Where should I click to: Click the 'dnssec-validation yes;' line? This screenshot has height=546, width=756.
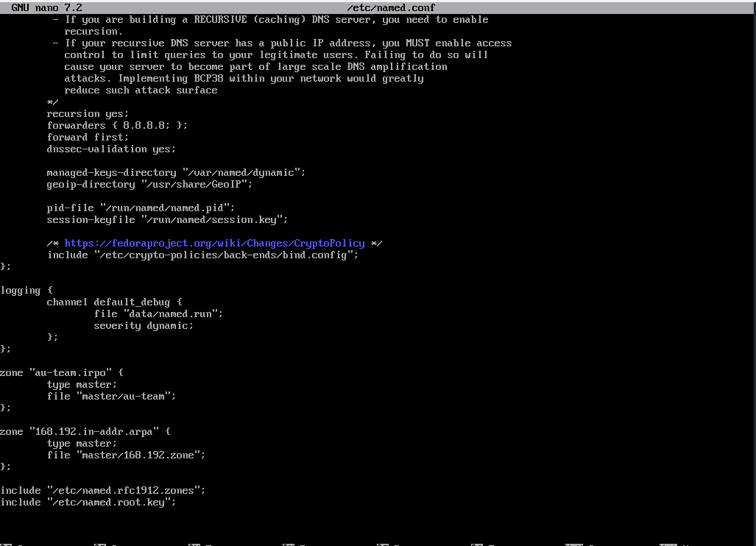pyautogui.click(x=111, y=149)
